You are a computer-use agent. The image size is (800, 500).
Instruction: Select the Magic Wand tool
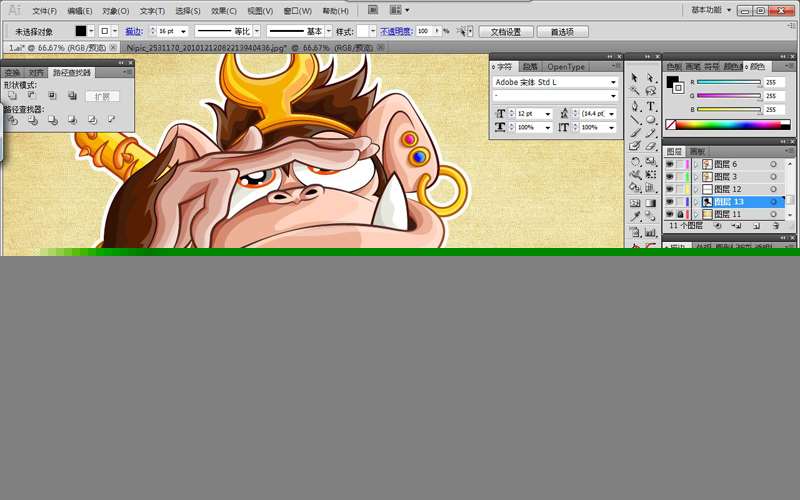pos(634,91)
